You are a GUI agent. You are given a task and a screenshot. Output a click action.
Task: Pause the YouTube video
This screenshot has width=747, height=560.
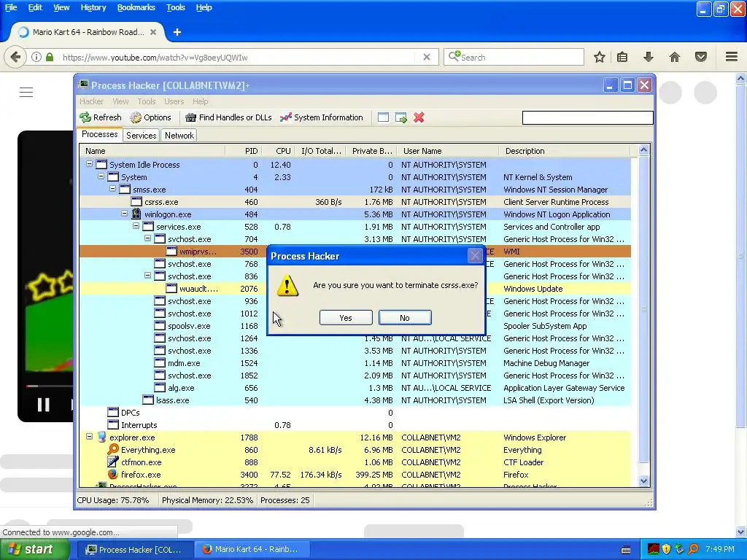click(43, 404)
